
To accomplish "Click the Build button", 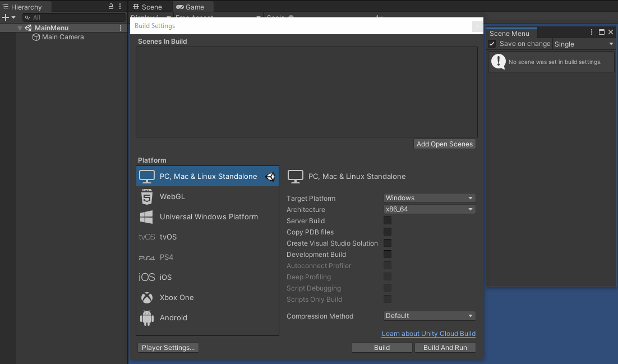I will coord(382,347).
